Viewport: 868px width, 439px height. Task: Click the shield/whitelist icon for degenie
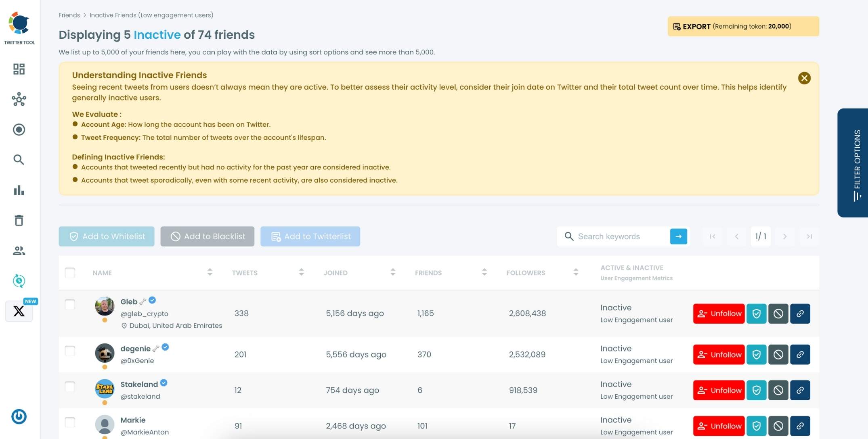coord(756,354)
